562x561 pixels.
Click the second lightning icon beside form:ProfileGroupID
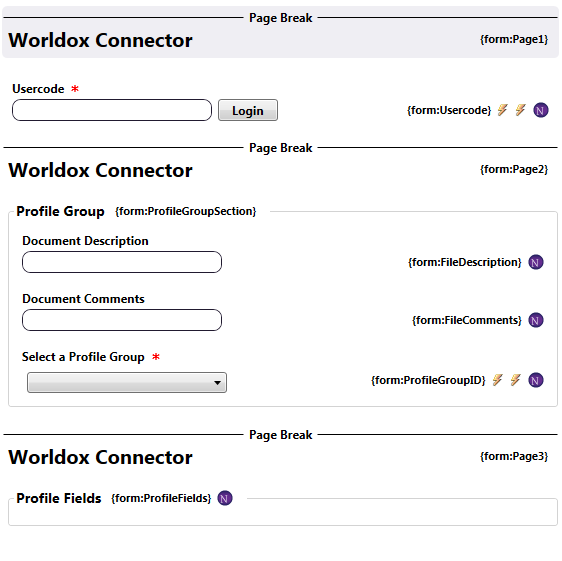pos(515,380)
